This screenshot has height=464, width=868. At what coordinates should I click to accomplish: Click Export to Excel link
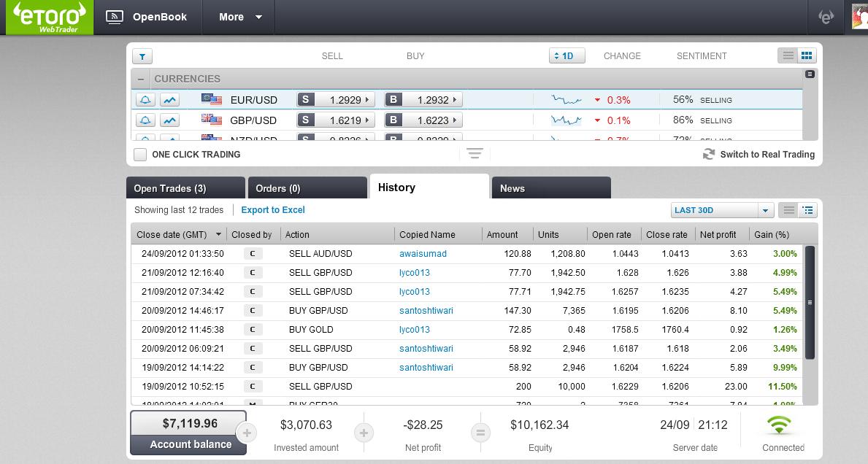[x=273, y=210]
